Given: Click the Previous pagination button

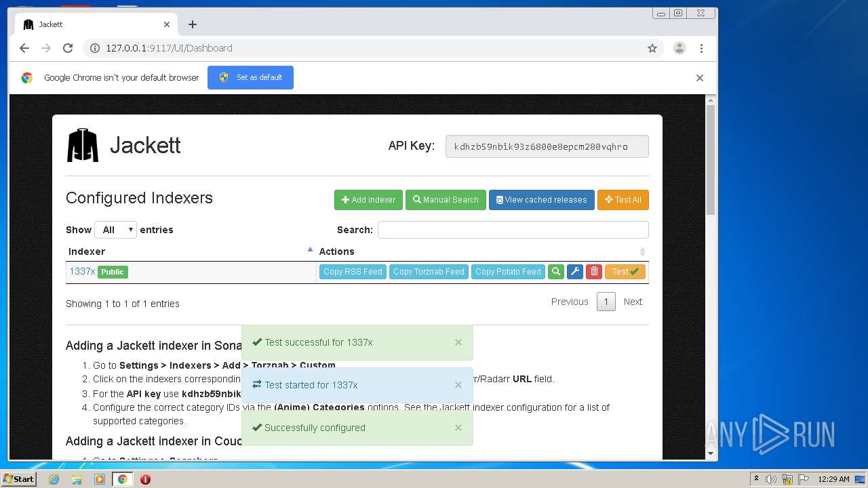Looking at the screenshot, I should coord(570,302).
